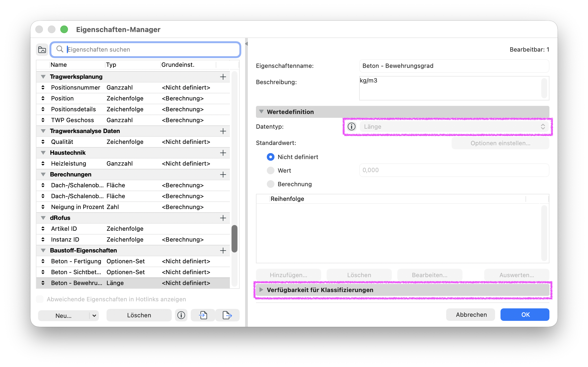Image resolution: width=588 pixels, height=367 pixels.
Task: Open the folder view icon beside the search field
Action: (x=42, y=49)
